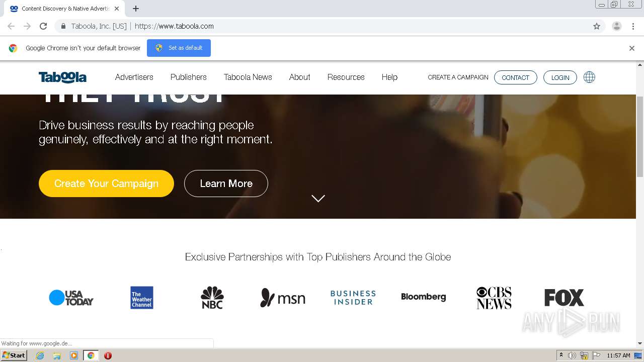Screen dimensions: 644x362
Task: Click the show desktop tray icon
Action: click(638, 355)
